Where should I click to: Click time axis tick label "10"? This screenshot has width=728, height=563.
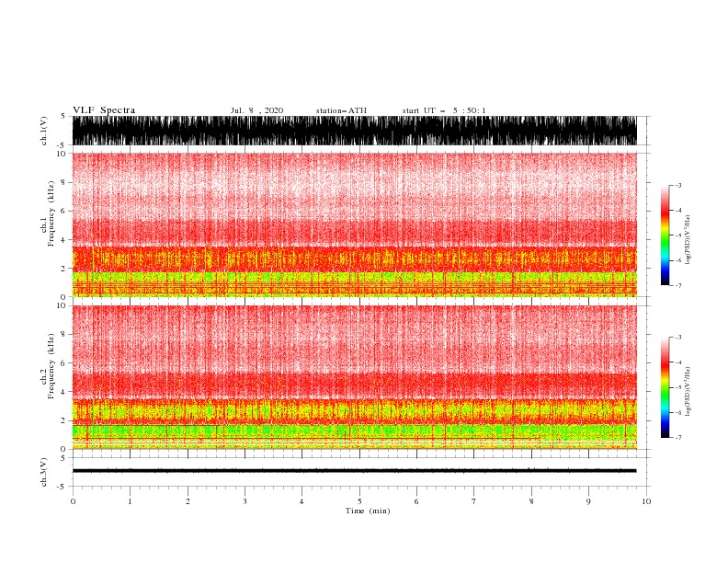coord(646,501)
